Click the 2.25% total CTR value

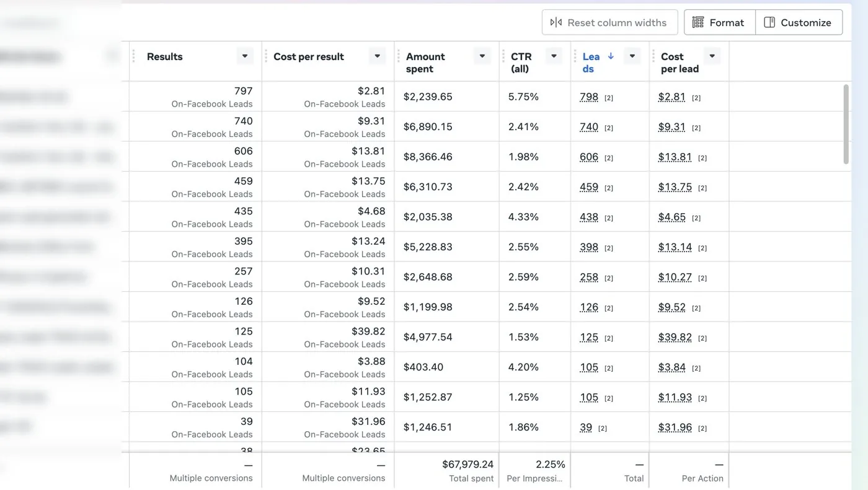pyautogui.click(x=551, y=464)
